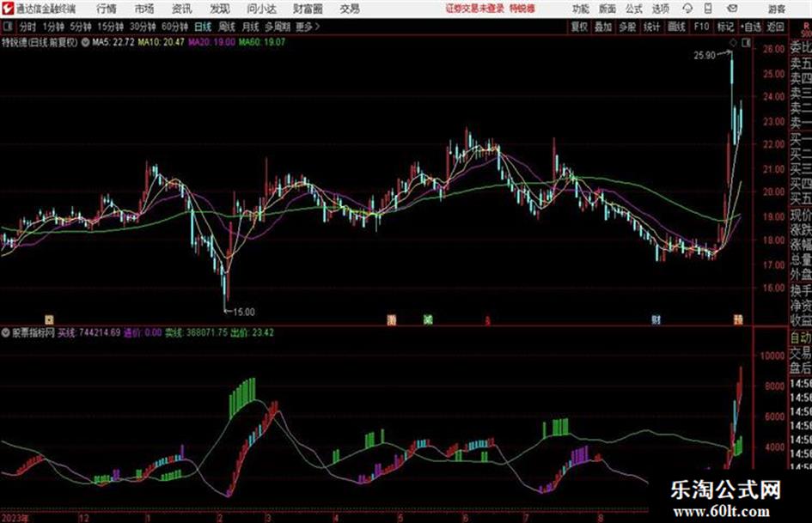Screen dimensions: 812x523
Task: Click the green 减 event marker
Action: 428,320
